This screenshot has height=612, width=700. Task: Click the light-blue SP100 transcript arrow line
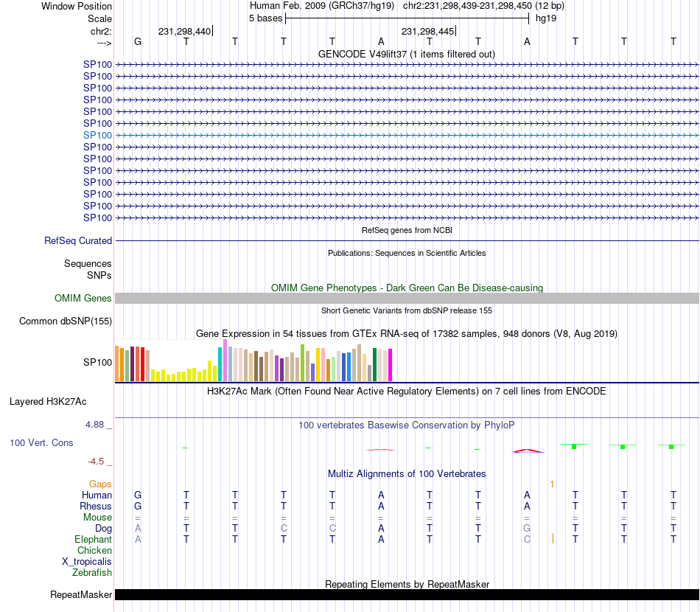[407, 136]
